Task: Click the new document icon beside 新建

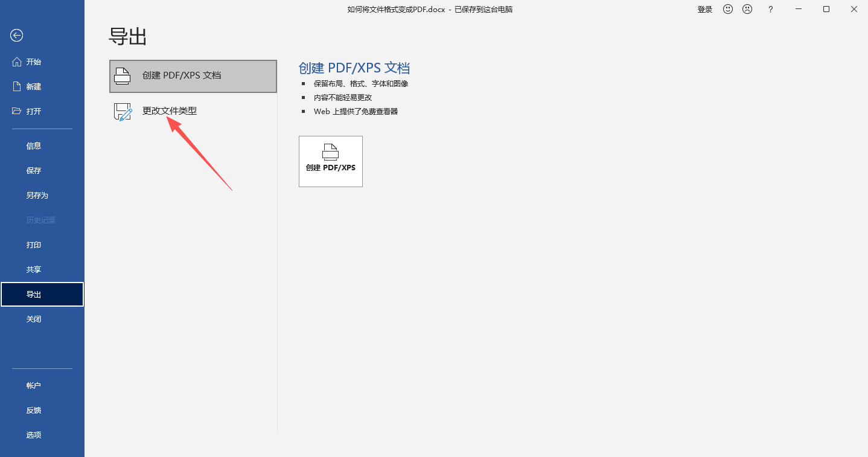Action: click(17, 86)
